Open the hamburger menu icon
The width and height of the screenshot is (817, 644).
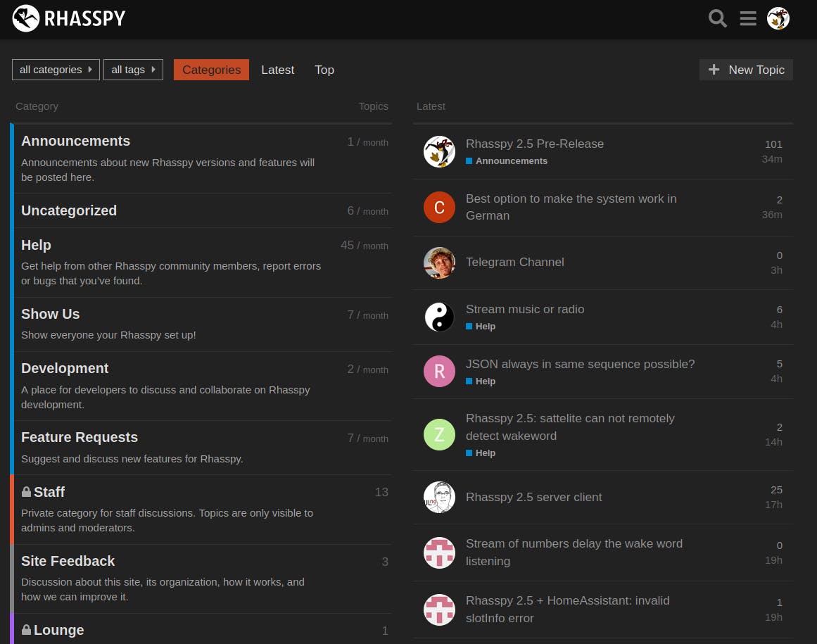coord(748,18)
